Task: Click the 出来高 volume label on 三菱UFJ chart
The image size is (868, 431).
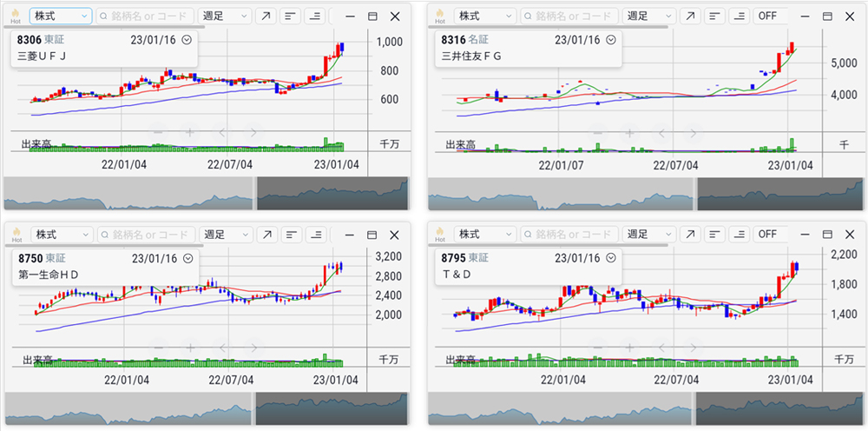Action: coord(36,144)
